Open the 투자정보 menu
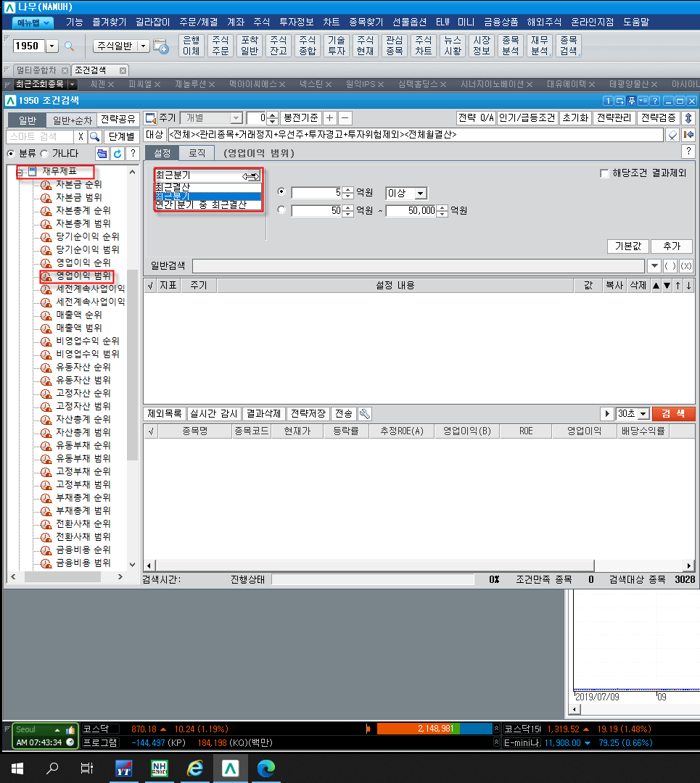 [x=296, y=22]
